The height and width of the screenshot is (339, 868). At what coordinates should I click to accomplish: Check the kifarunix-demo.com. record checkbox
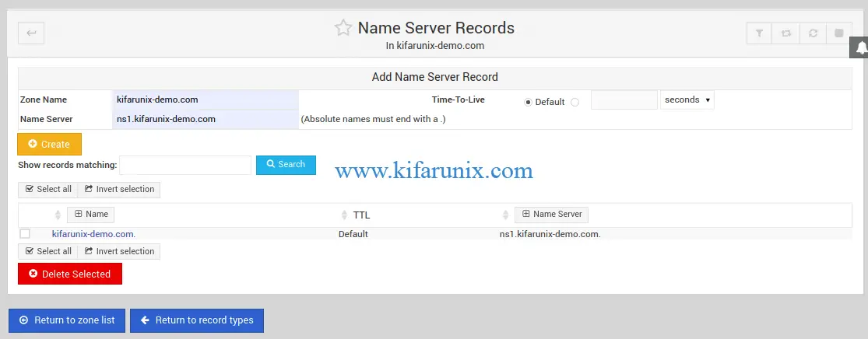25,233
